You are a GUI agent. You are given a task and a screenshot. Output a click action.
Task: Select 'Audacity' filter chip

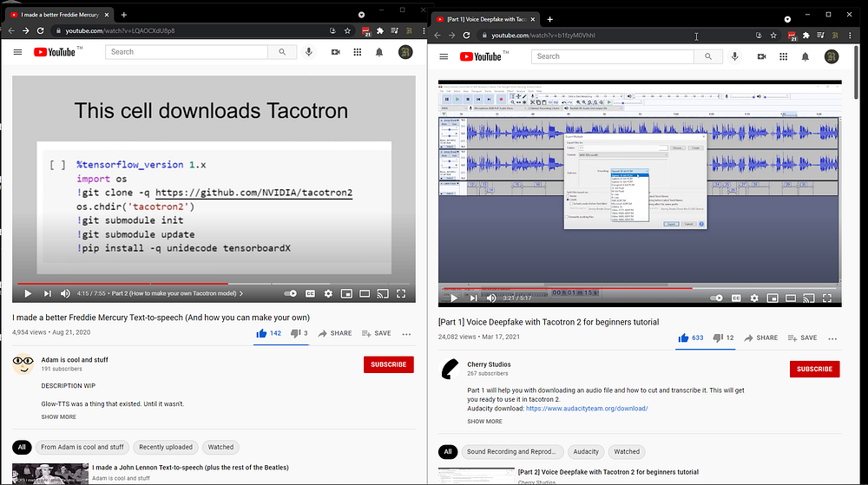click(x=586, y=452)
